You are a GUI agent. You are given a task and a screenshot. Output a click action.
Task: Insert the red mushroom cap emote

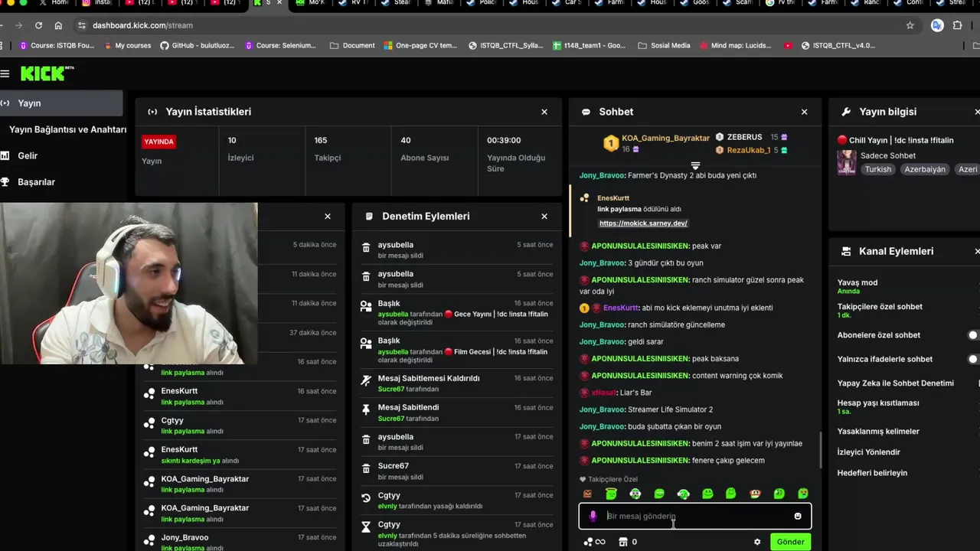pyautogui.click(x=755, y=494)
